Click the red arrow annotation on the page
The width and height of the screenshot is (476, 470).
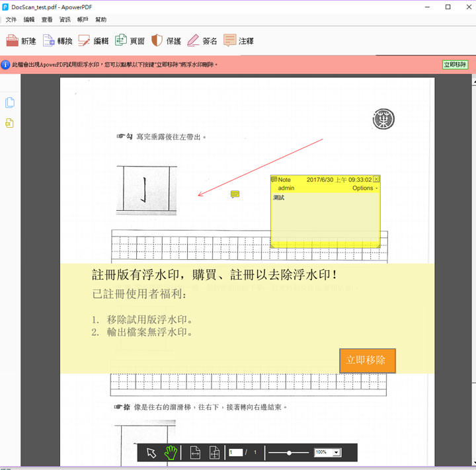(x=260, y=168)
